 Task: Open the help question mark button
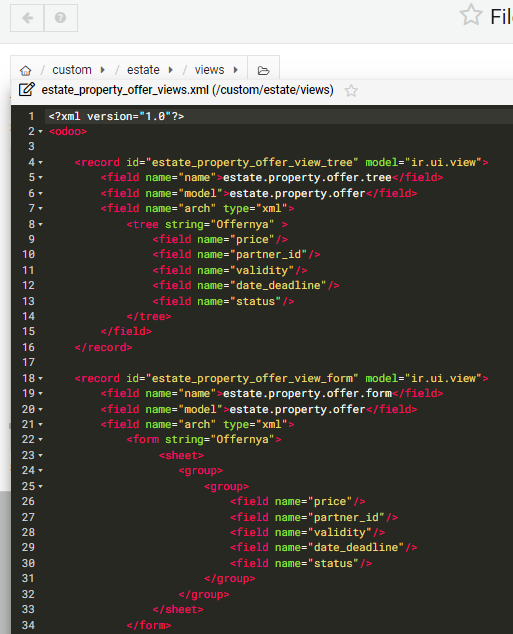[61, 18]
